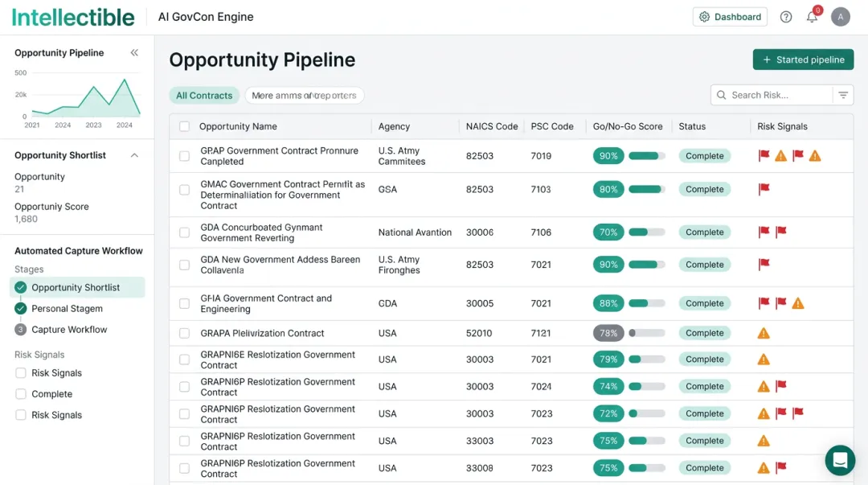Enable the first Risk Signals sidebar checkbox
Screen dimensions: 868x485
(20, 373)
